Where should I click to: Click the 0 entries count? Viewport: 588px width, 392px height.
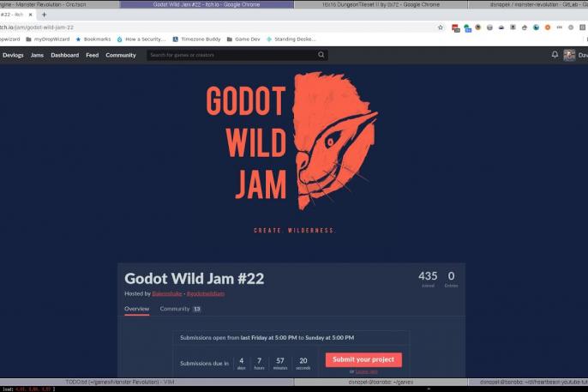(x=451, y=279)
